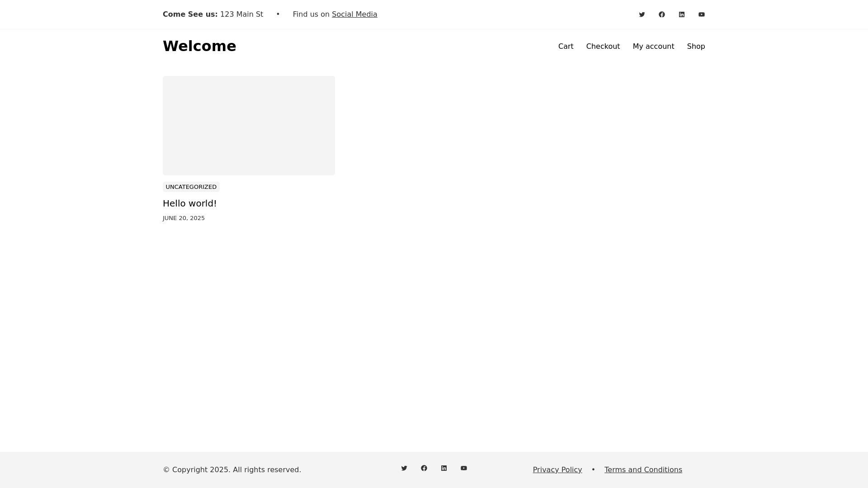Image resolution: width=868 pixels, height=488 pixels.
Task: Click the footer LinkedIn icon
Action: (x=444, y=468)
